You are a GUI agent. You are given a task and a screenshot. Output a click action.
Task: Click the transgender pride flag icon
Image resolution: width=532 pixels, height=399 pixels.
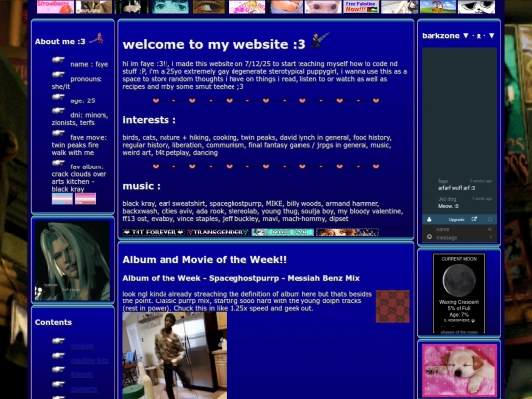point(62,198)
